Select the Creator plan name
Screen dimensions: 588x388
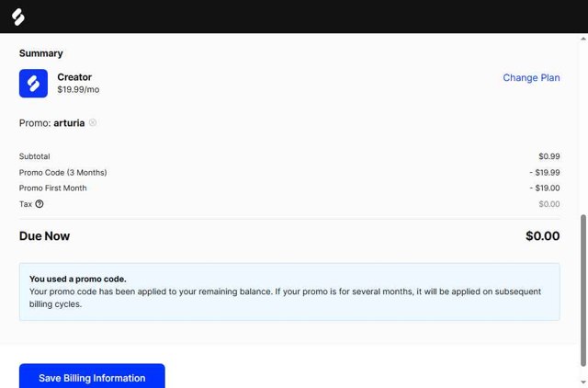pyautogui.click(x=74, y=77)
